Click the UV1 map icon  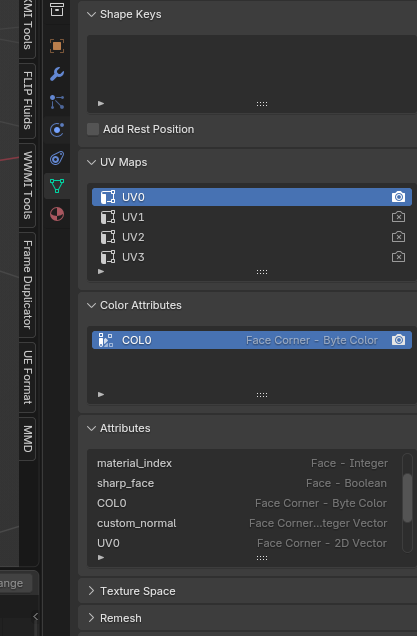107,217
